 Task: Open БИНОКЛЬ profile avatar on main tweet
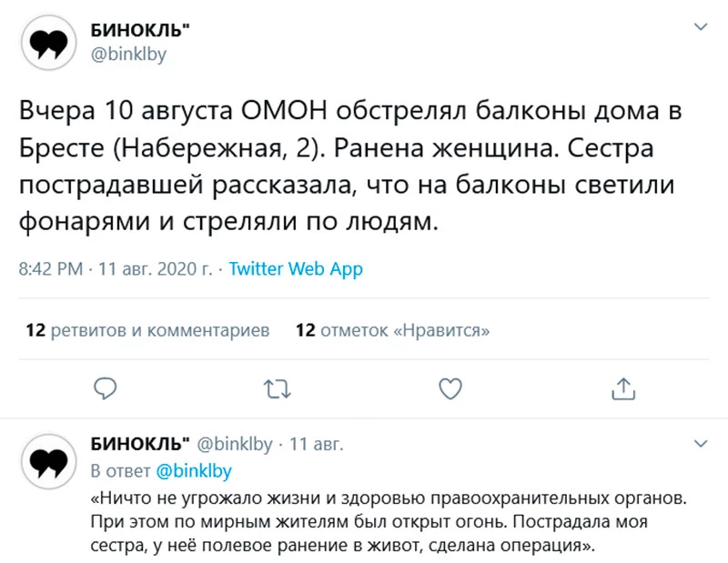[49, 43]
